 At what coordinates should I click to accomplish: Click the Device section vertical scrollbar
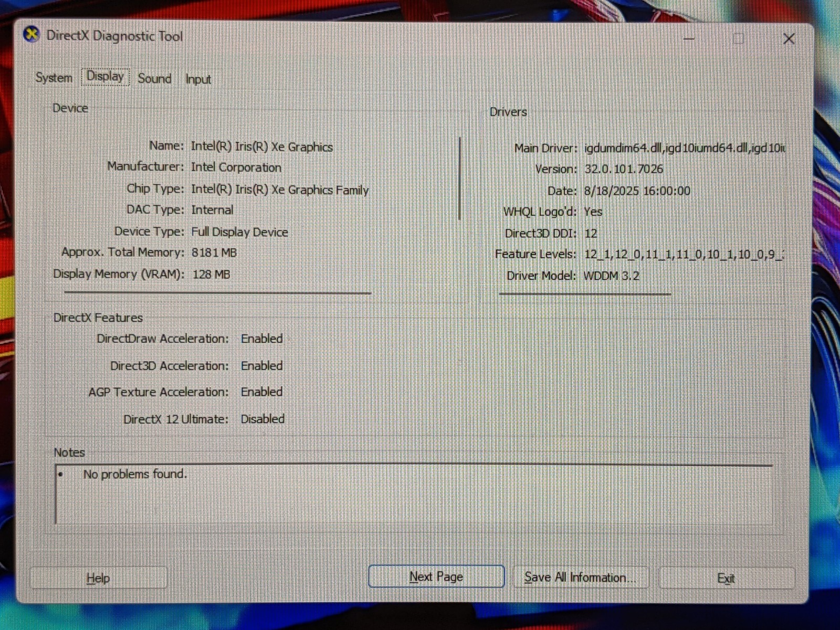tap(460, 178)
